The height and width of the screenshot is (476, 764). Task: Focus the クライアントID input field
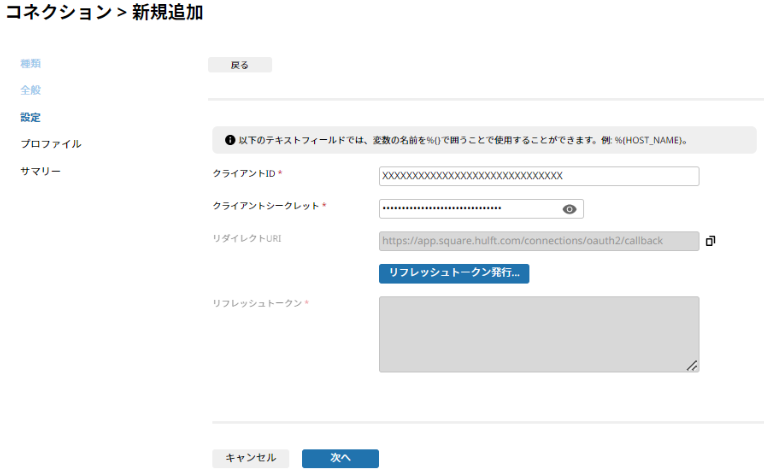(x=539, y=176)
